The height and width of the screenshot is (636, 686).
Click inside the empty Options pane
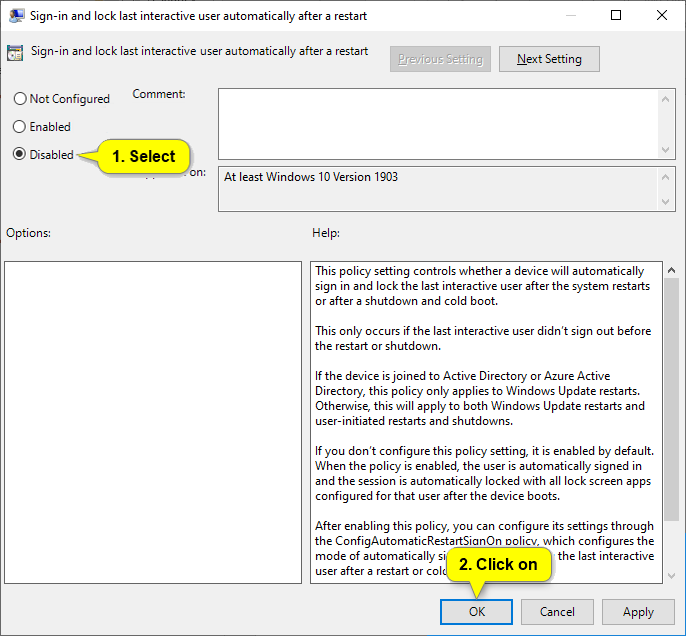point(152,422)
